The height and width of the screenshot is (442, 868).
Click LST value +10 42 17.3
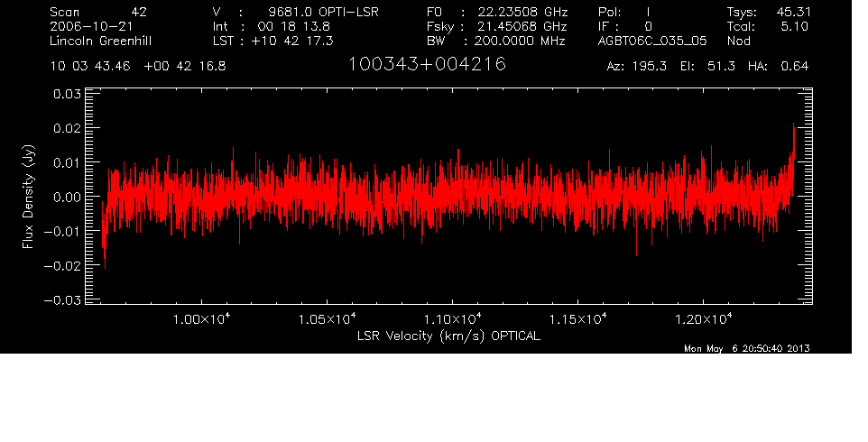click(x=292, y=41)
